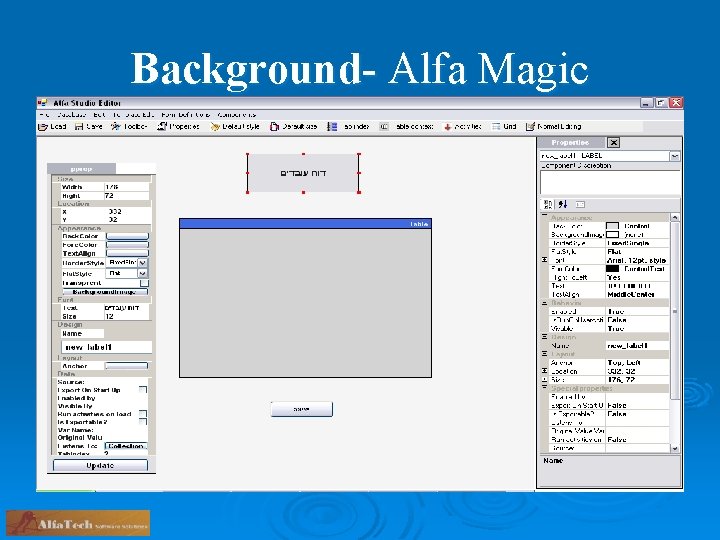Collapse the Design category in Properties grid
Image resolution: width=720 pixels, height=540 pixels.
pos(545,337)
